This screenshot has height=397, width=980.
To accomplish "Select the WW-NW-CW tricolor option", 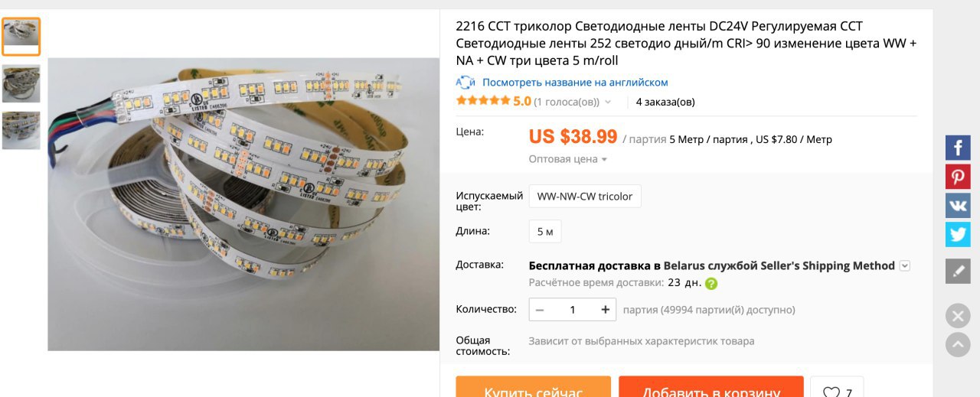I will (x=585, y=197).
